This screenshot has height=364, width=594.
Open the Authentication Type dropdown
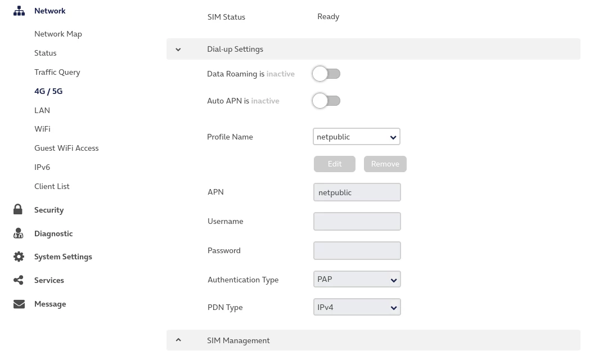coord(357,280)
